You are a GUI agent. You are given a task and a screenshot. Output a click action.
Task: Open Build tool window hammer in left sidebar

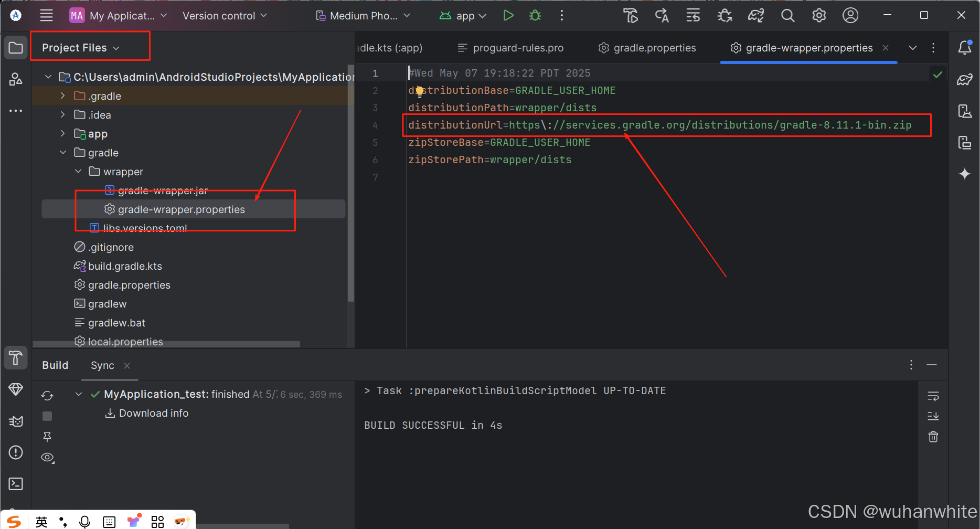coord(16,358)
